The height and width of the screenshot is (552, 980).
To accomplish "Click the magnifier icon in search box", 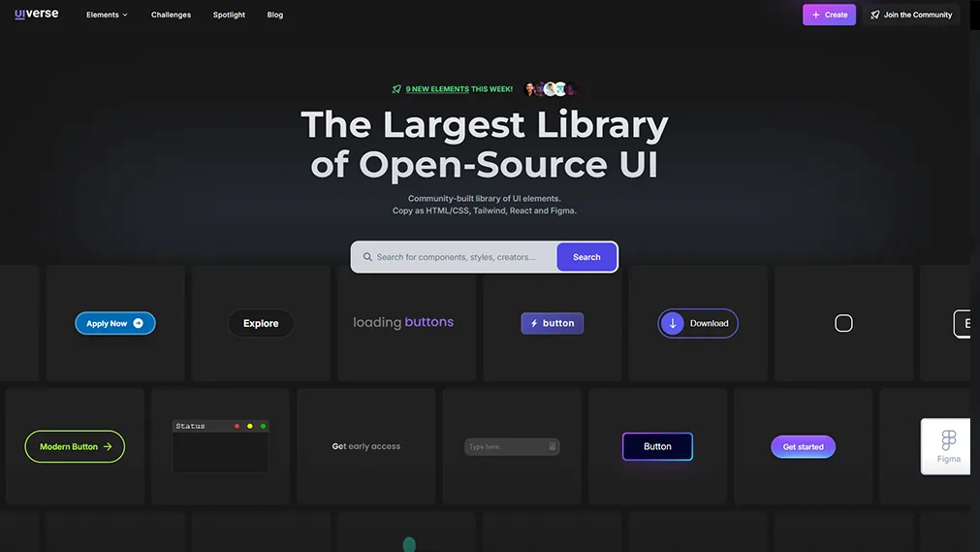I will tap(367, 257).
